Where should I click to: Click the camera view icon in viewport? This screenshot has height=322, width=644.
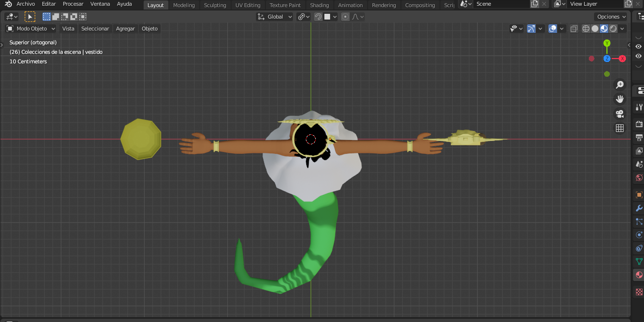tap(620, 114)
